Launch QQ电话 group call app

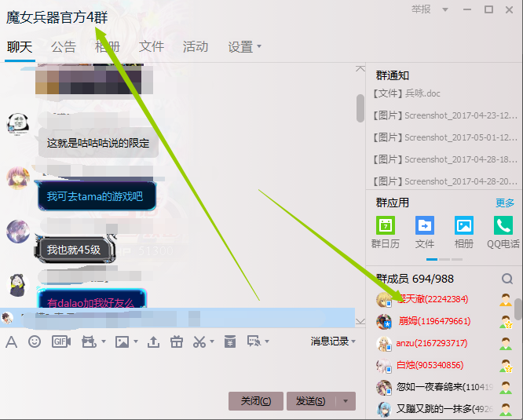(x=503, y=232)
